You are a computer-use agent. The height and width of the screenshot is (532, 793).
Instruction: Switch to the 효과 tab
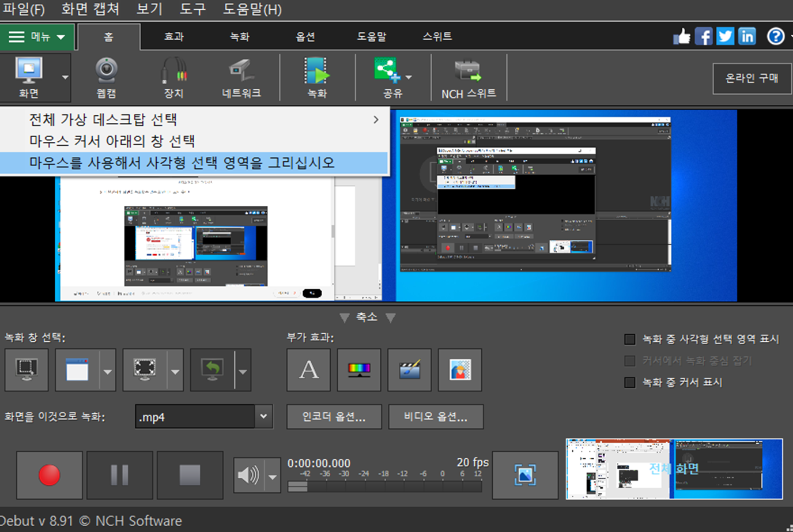click(173, 36)
